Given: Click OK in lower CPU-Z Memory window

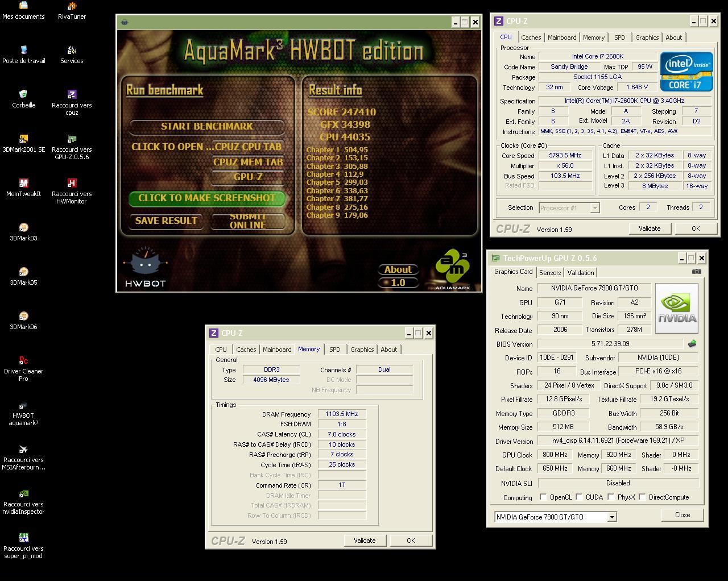Looking at the screenshot, I should click(411, 541).
